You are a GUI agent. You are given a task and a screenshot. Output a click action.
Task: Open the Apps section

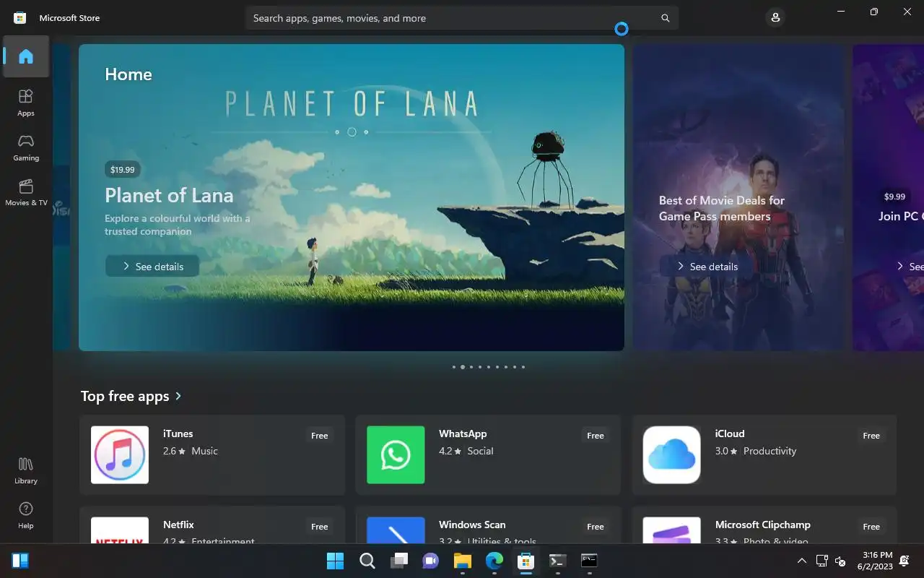point(26,103)
